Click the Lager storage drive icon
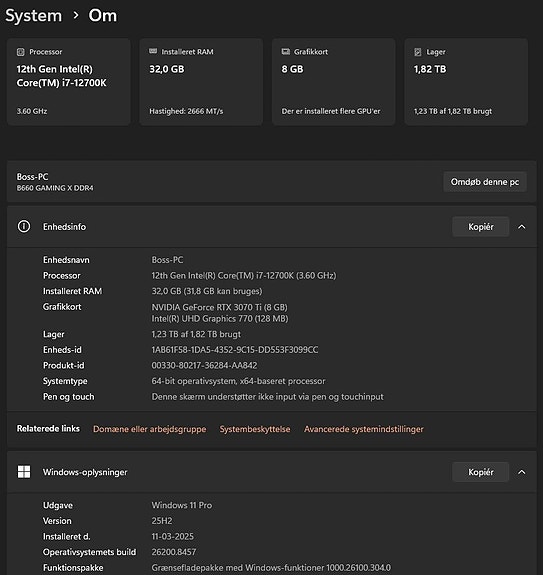This screenshot has width=543, height=575. pos(418,52)
